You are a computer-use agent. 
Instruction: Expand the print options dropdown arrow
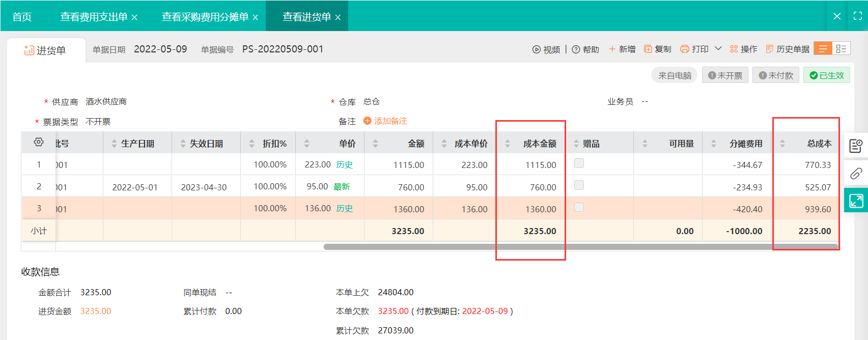718,49
